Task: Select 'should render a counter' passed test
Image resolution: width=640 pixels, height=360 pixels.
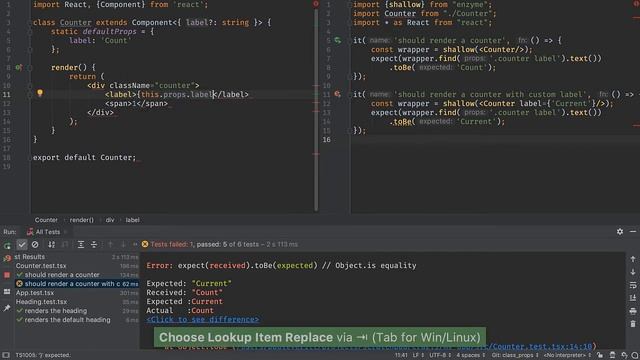Action: 62,275
